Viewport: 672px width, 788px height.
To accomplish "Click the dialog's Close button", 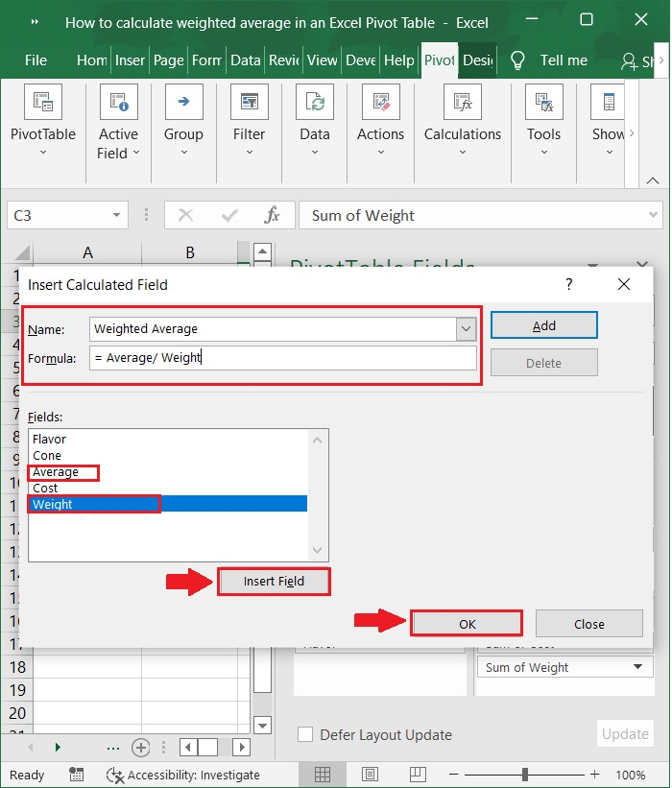I will coord(589,624).
